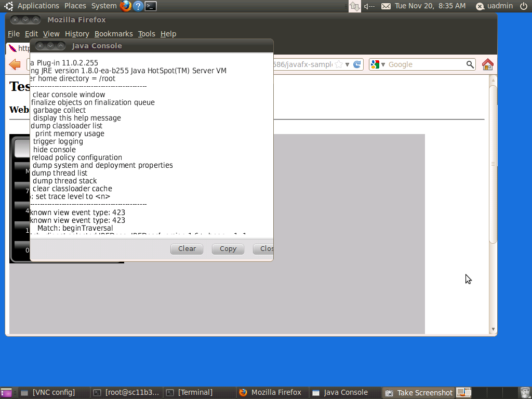
Task: Open the mail envelope indicator
Action: pos(385,6)
